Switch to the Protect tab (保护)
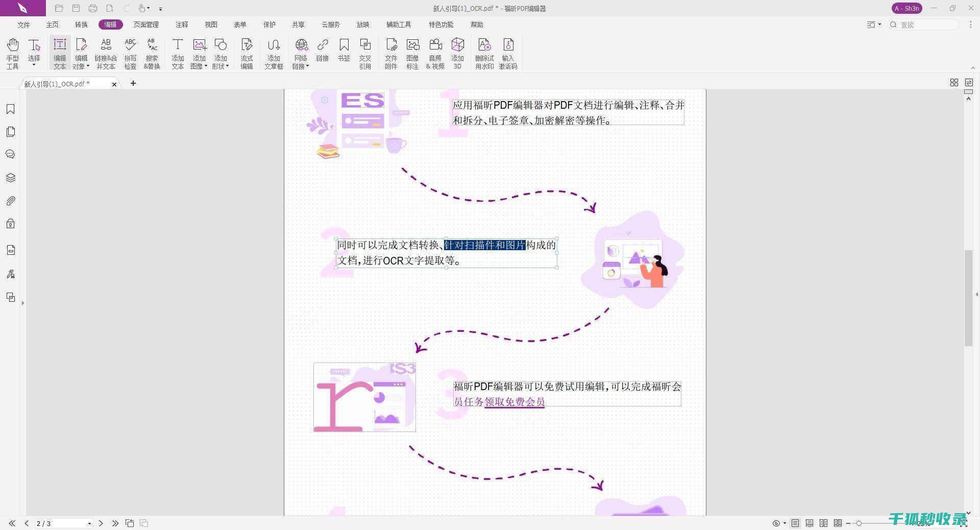The width and height of the screenshot is (980, 530). (269, 25)
